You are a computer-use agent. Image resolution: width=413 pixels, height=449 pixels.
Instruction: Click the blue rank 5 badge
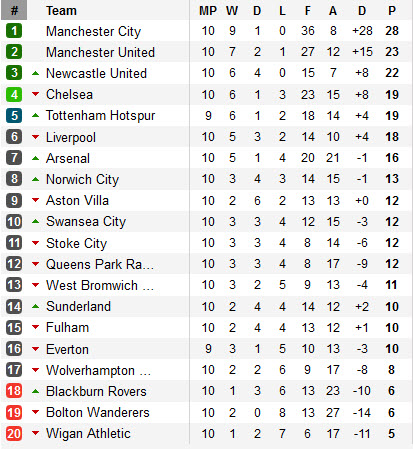pos(14,115)
